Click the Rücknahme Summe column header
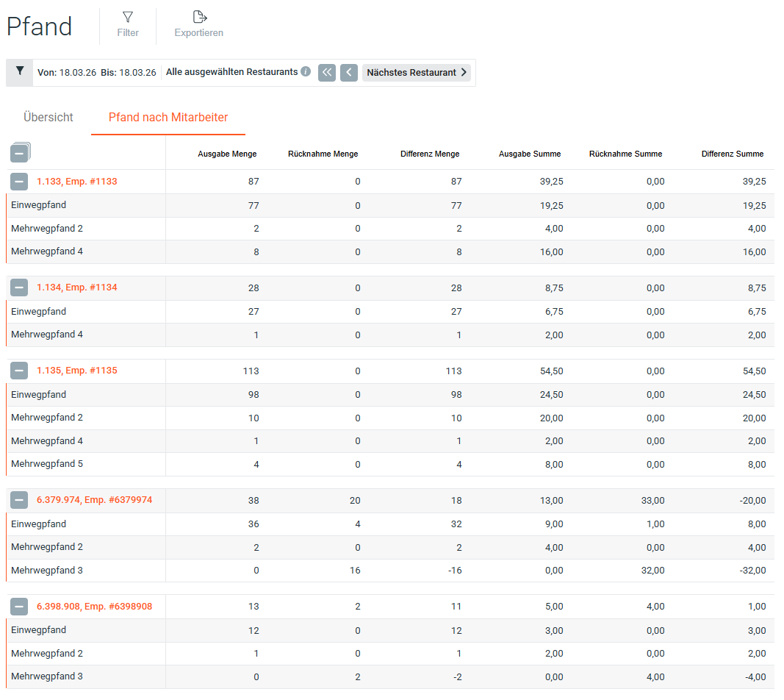Viewport: 784px width, 700px height. 625,154
